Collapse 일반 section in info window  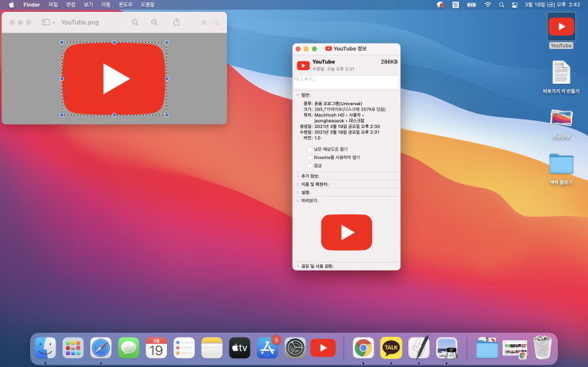coord(298,95)
